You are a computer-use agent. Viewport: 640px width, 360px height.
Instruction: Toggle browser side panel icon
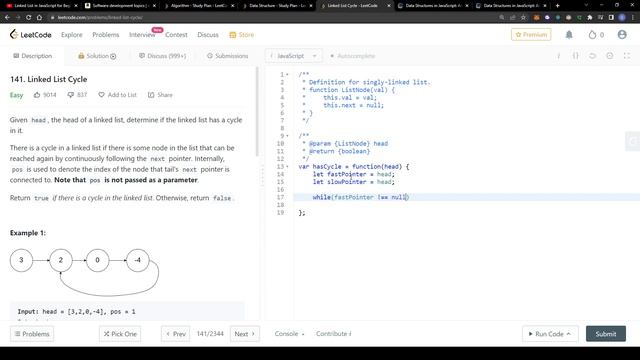point(611,18)
